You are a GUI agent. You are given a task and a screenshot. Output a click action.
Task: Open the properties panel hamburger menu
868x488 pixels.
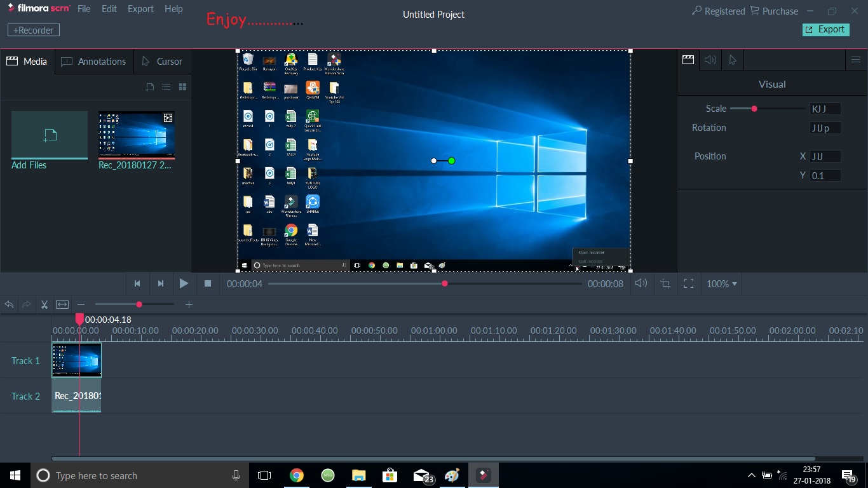856,60
